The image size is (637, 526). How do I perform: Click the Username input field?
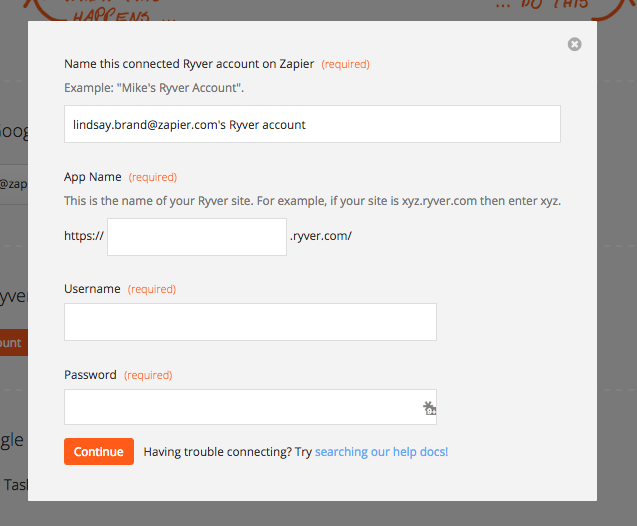click(x=250, y=322)
